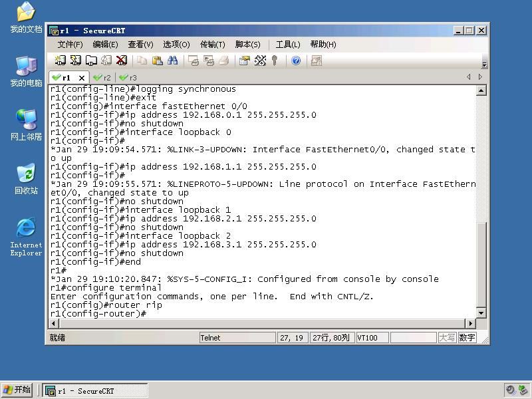
Task: Click the vertical scrollbar up arrow
Action: coord(481,90)
